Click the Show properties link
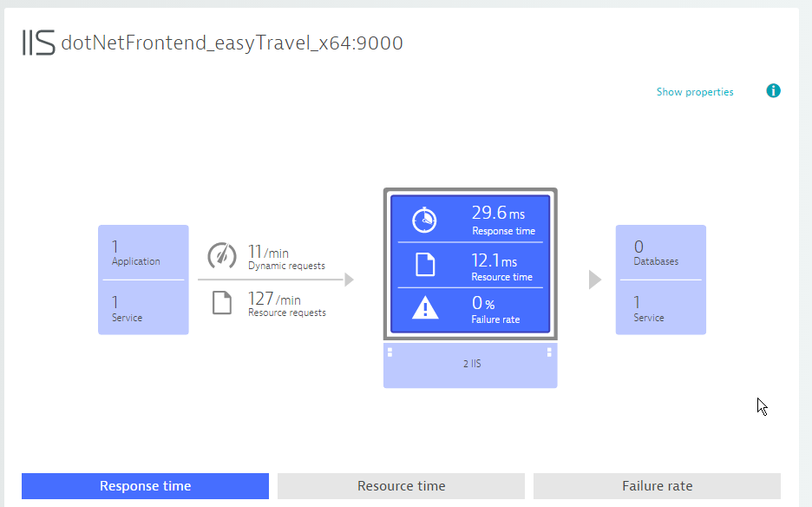The height and width of the screenshot is (507, 812). pyautogui.click(x=695, y=92)
